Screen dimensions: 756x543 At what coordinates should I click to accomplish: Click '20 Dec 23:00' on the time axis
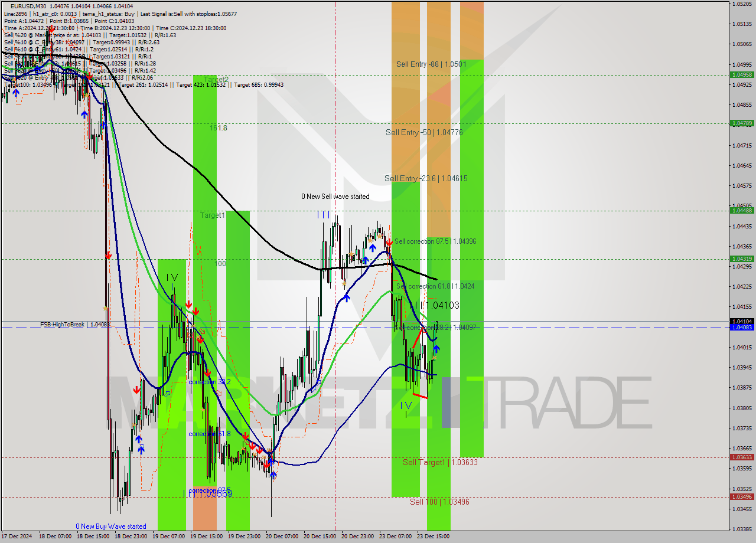coord(357,537)
